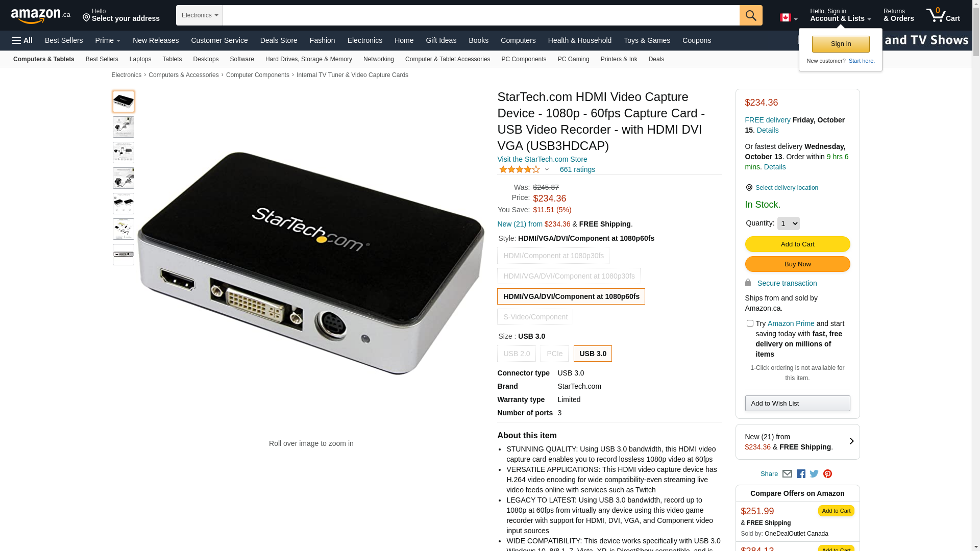The width and height of the screenshot is (980, 551).
Task: Open the All hamburger menu
Action: point(22,40)
